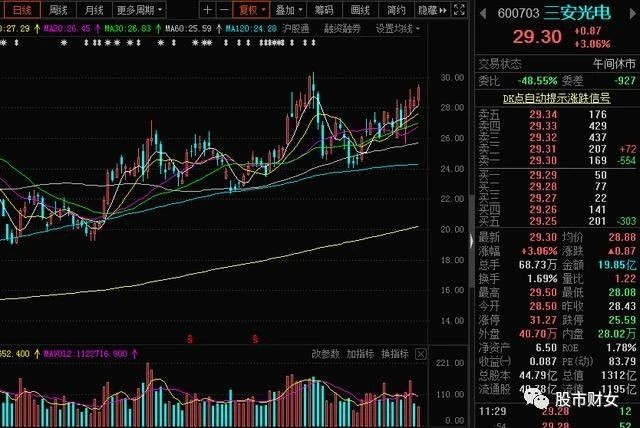Switch to the 日线 daily chart tab

point(22,9)
